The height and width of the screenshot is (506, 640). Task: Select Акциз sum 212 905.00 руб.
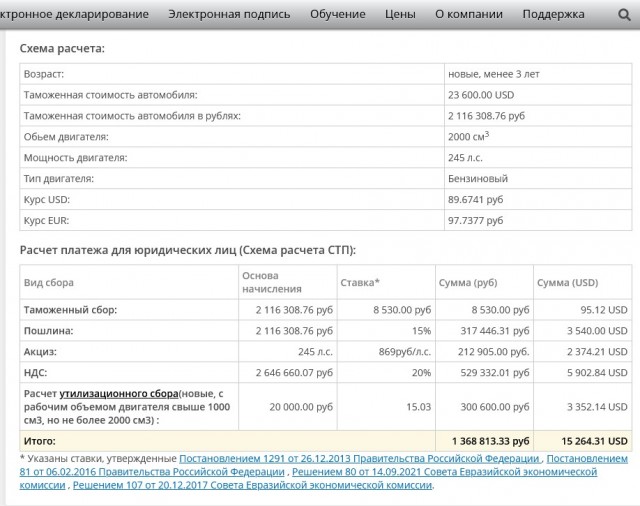click(x=493, y=352)
